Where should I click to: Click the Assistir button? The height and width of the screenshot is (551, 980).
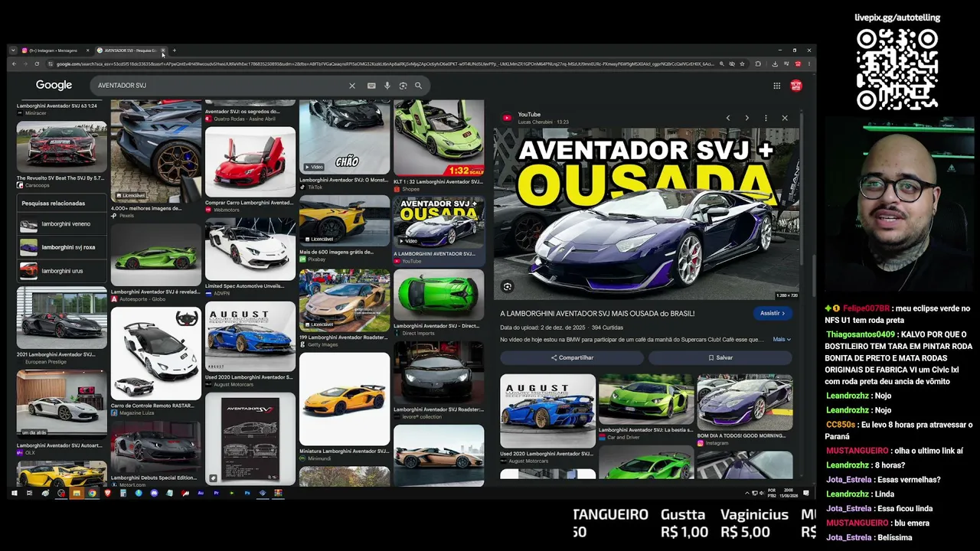tap(773, 313)
